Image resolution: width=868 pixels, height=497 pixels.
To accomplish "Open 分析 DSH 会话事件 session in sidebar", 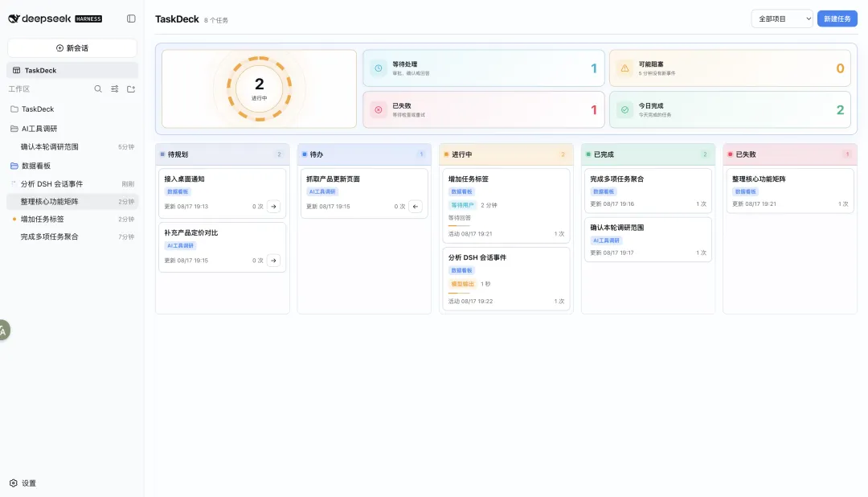I will [72, 184].
